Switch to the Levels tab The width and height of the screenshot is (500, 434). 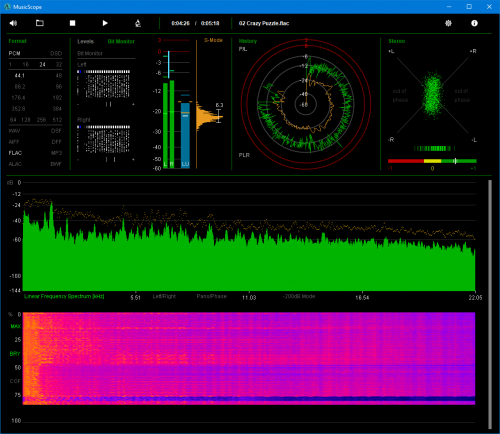click(85, 41)
